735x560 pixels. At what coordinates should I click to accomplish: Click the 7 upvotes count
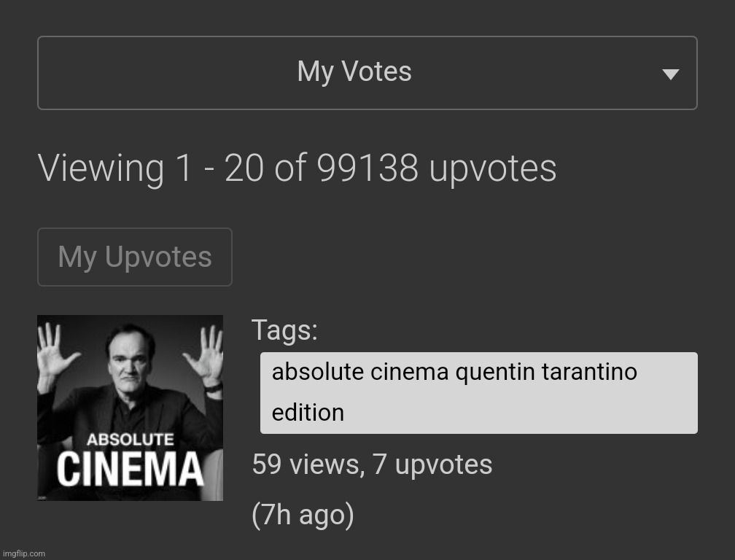(432, 464)
